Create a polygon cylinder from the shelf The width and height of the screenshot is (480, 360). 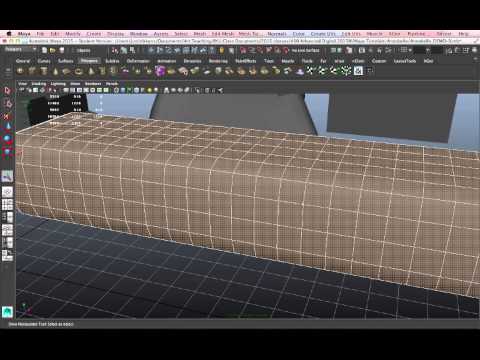tap(44, 71)
